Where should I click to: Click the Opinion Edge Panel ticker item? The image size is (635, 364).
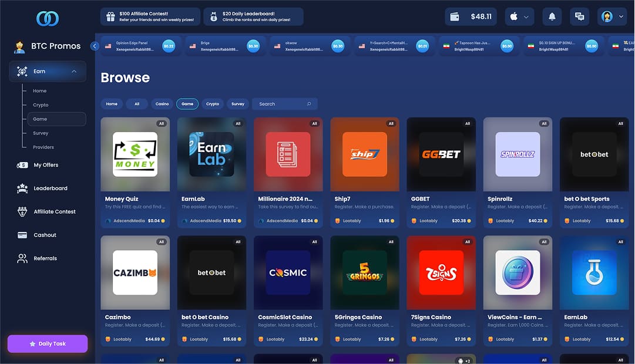pos(139,46)
